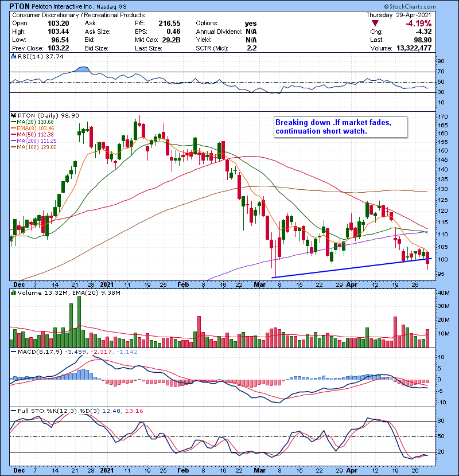Image resolution: width=459 pixels, height=476 pixels.
Task: Click the 40M label on volume axis
Action: tap(443, 293)
